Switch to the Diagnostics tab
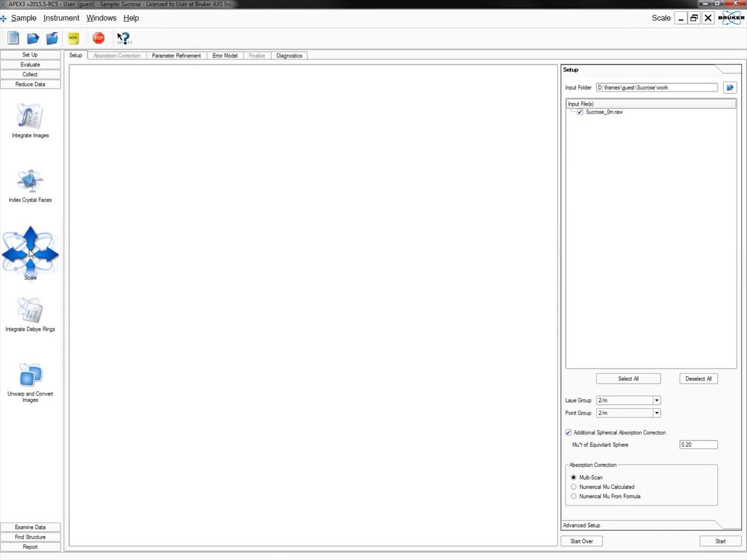The height and width of the screenshot is (560, 747). [x=289, y=56]
